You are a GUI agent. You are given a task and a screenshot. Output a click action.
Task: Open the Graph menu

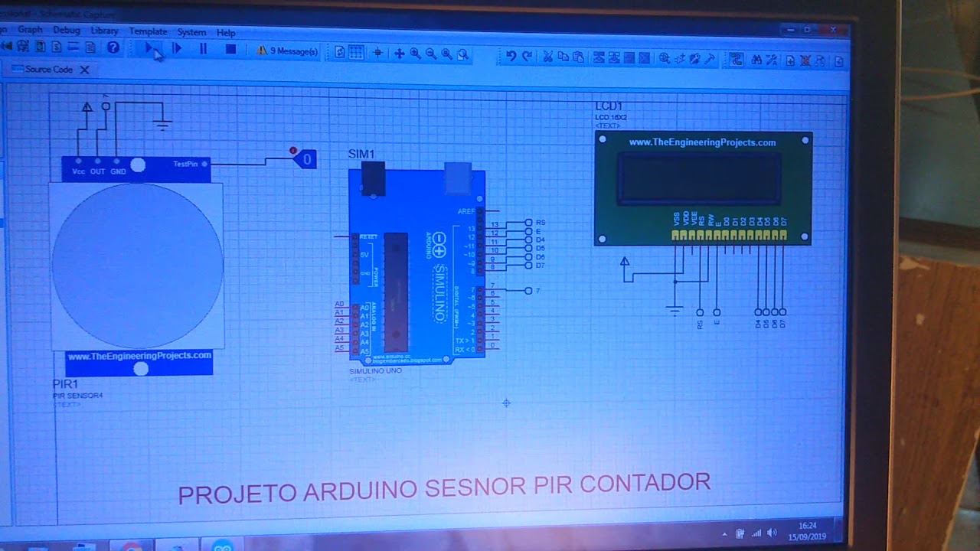30,30
